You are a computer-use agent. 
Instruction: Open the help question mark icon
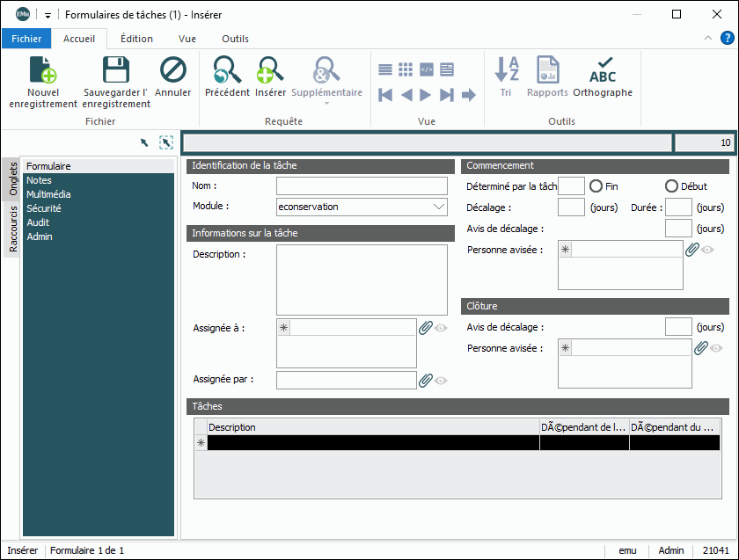[728, 38]
